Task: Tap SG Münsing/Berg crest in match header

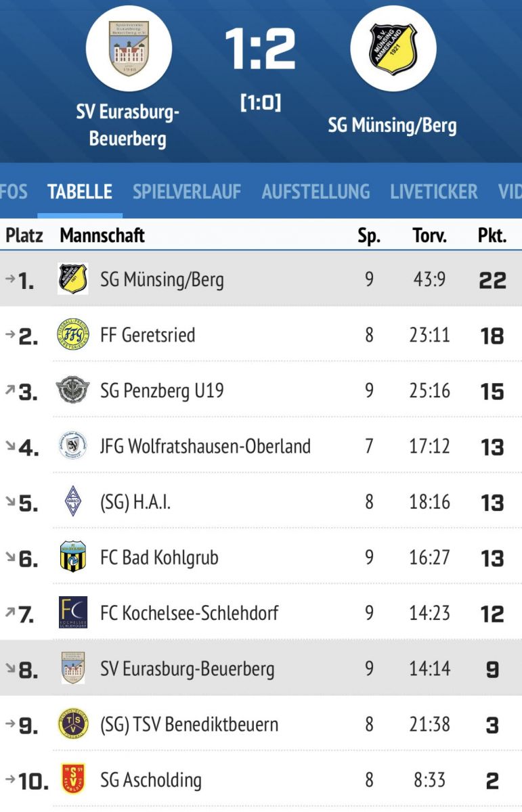Action: click(393, 48)
